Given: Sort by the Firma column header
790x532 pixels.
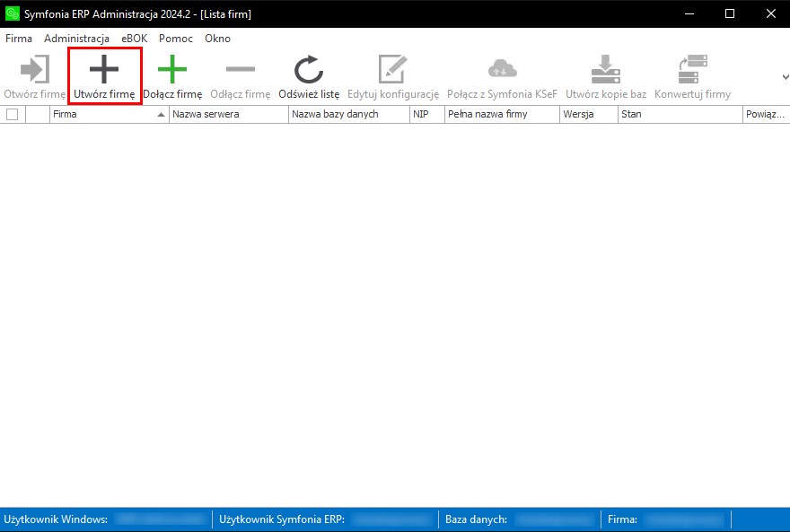Looking at the screenshot, I should pyautogui.click(x=110, y=114).
